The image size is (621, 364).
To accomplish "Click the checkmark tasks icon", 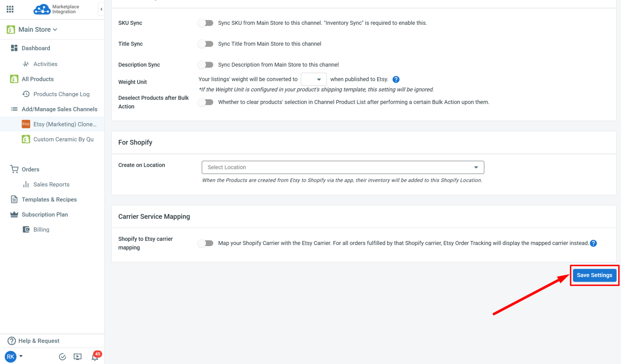I will (62, 357).
